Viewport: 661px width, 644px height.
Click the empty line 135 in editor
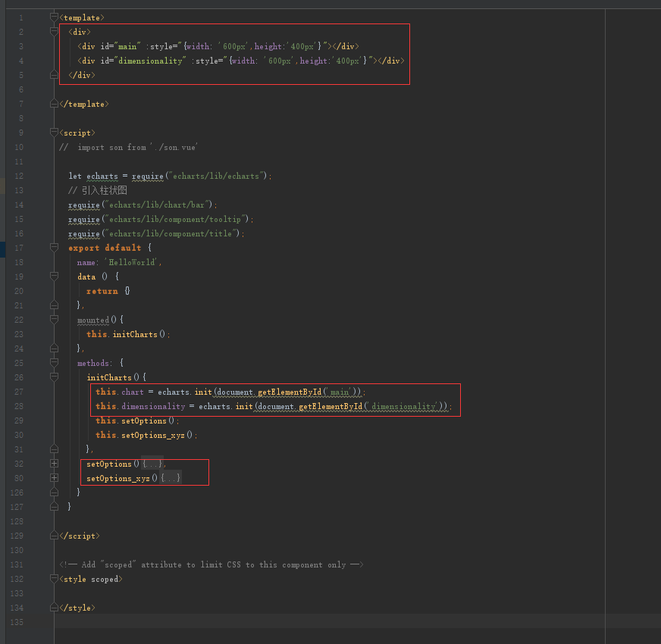point(303,622)
